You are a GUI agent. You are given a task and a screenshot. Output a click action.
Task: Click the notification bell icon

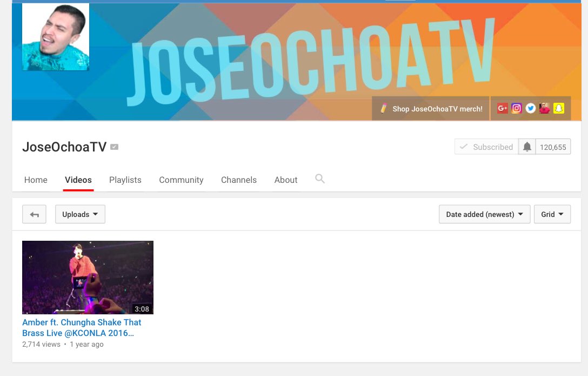click(527, 147)
